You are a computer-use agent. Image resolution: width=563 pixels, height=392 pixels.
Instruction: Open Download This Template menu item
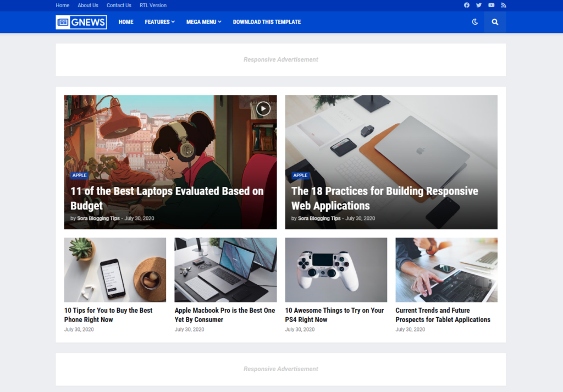coord(267,22)
